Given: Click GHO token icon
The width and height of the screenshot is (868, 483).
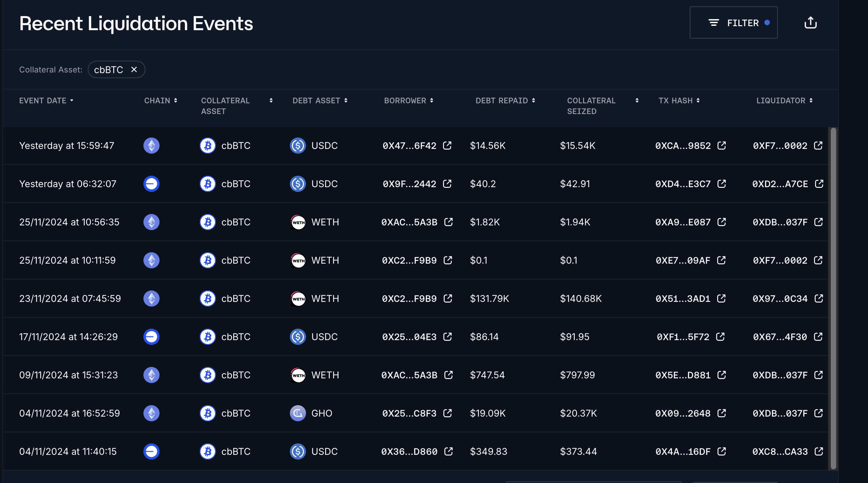Looking at the screenshot, I should [x=298, y=413].
